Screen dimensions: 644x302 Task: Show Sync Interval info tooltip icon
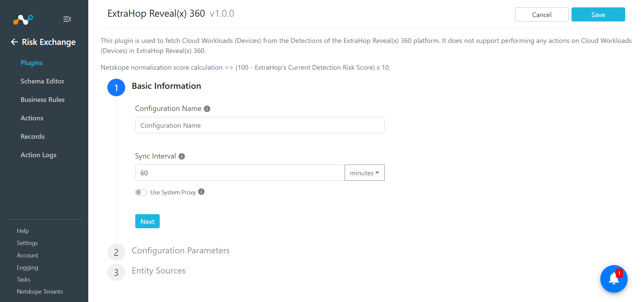pyautogui.click(x=182, y=156)
